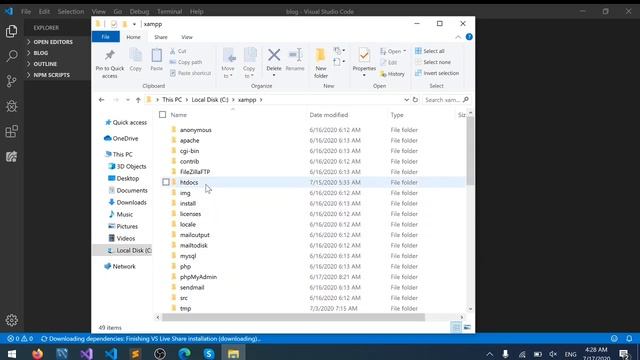Screen dimensions: 640x360
Task: Open VS Code Terminal menu
Action: point(169,11)
